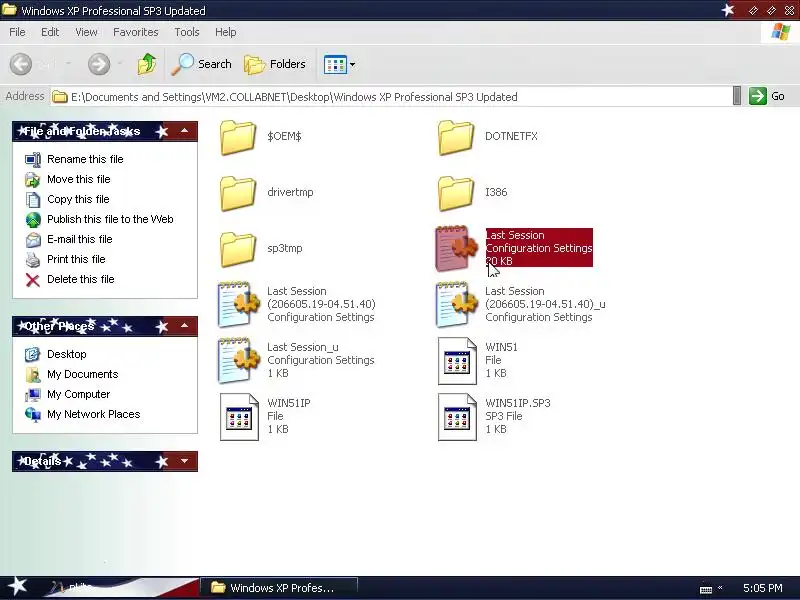Click Rename this file
Screen dimensions: 800x600
point(85,159)
